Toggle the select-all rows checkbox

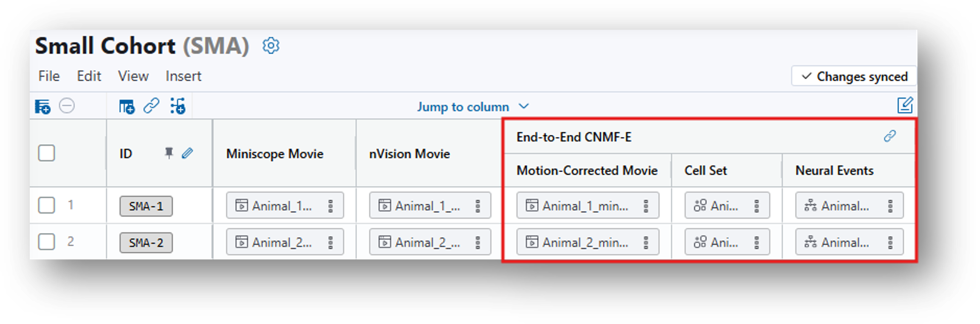pos(46,153)
